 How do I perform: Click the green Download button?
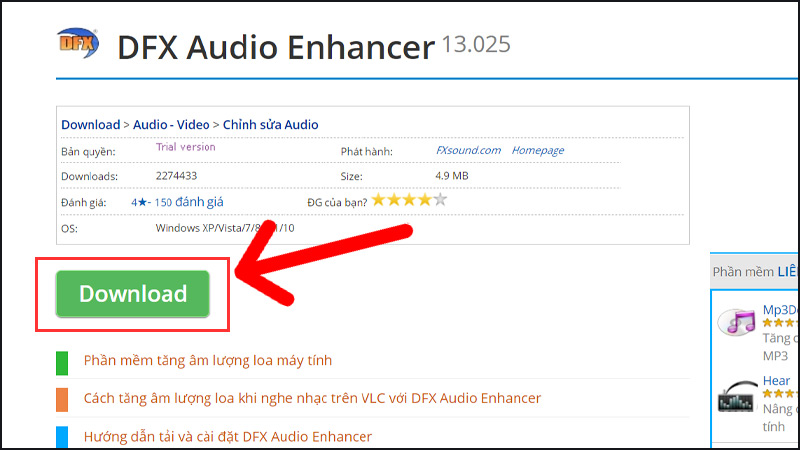[x=133, y=294]
